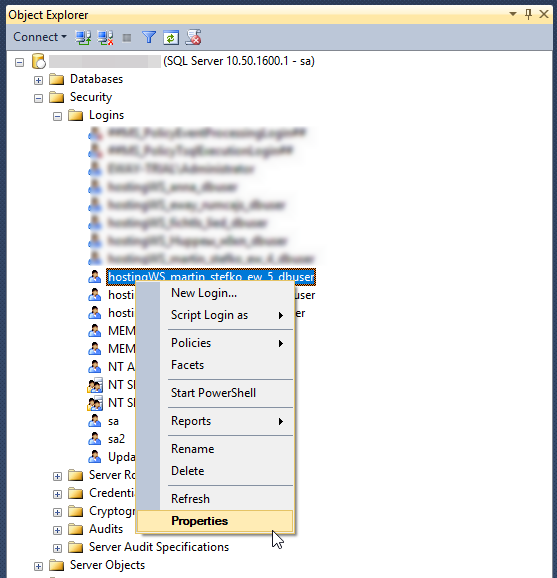Select Server Audit Specifications folder label
Image resolution: width=557 pixels, height=578 pixels.
pos(159,547)
